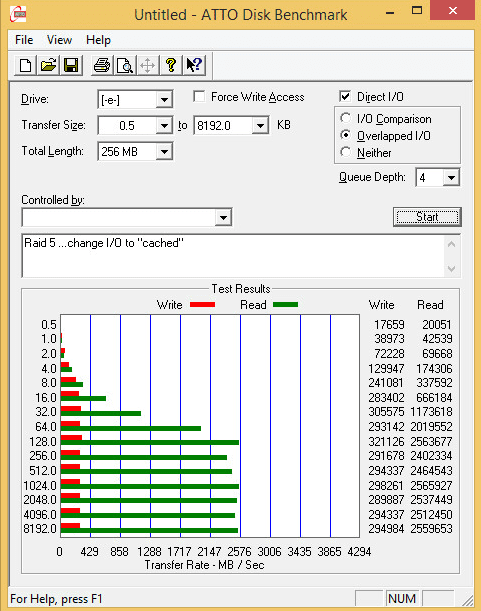Click the Read value 1173618

coord(431,412)
